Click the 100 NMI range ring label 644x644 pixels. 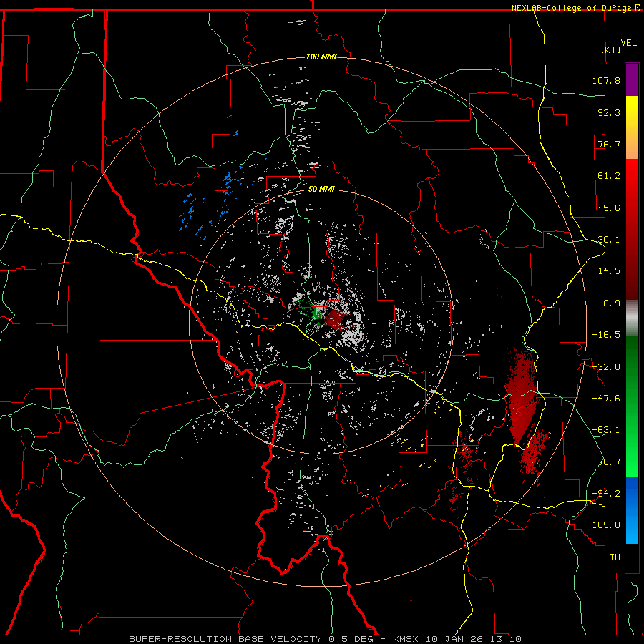pos(321,57)
